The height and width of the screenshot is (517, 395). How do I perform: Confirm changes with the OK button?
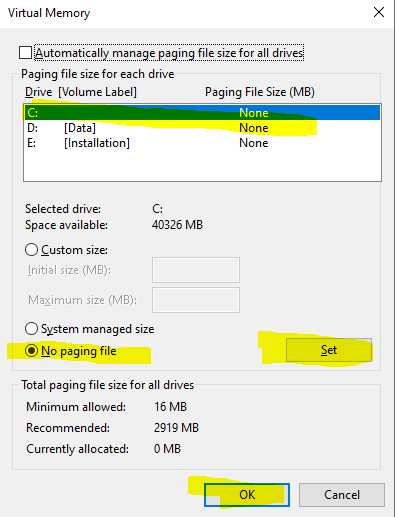247,495
